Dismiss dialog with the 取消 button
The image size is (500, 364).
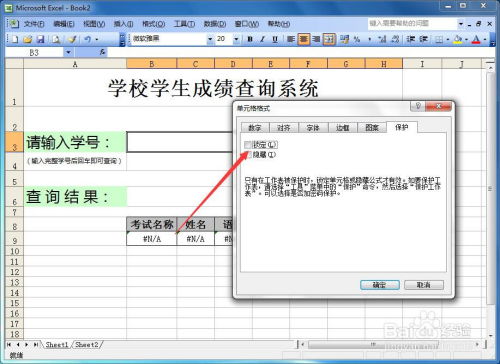(x=424, y=285)
